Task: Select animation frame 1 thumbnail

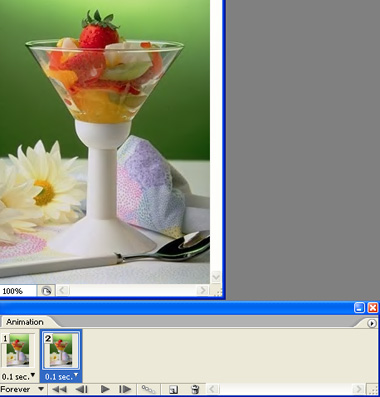Action: 19,350
